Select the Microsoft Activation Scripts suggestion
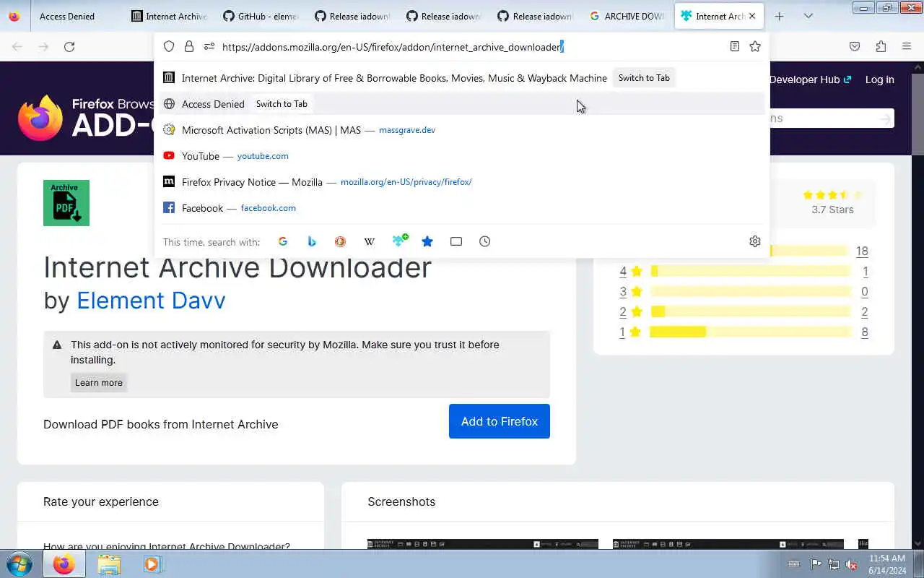Viewport: 924px width, 578px height. pos(462,130)
